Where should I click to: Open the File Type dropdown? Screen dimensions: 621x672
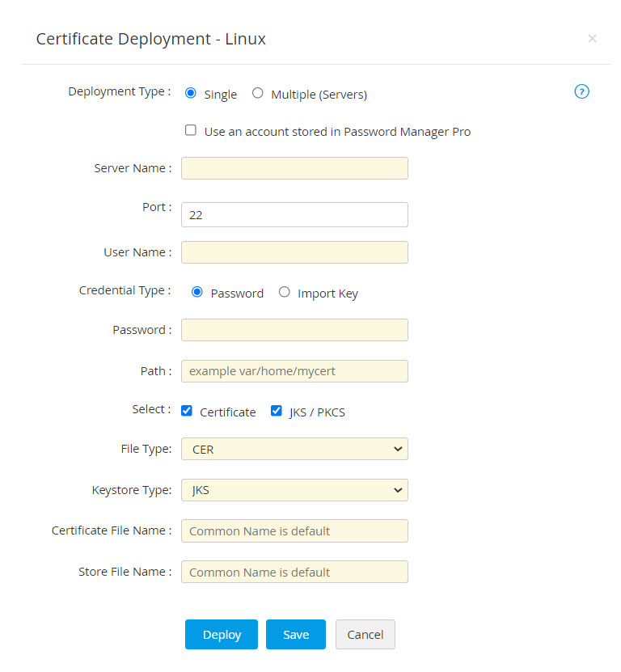click(294, 449)
